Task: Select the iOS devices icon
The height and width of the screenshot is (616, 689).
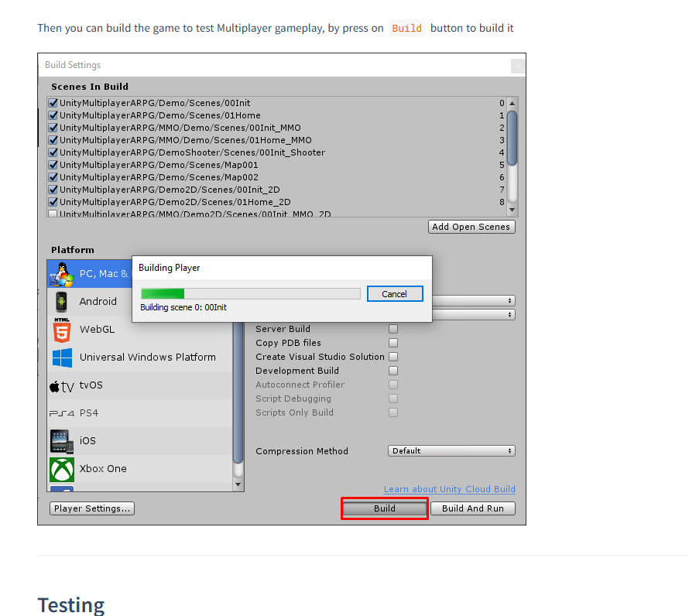Action: (61, 441)
